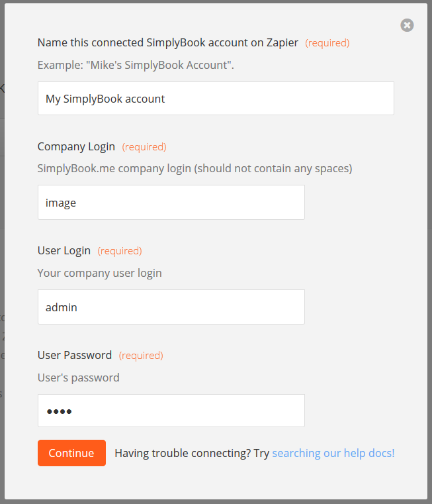
Task: Click the 'User Password' field label
Action: point(75,355)
